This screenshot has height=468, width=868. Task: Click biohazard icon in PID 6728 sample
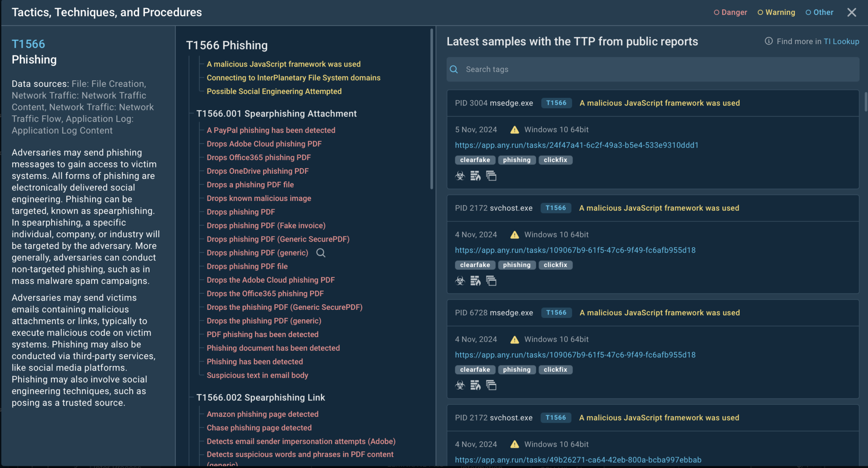[460, 385]
